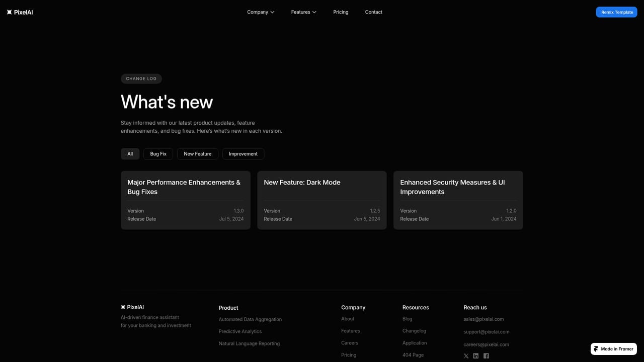The width and height of the screenshot is (644, 362).
Task: Open Enhanced Security Measures & UI Improvements card
Action: pos(458,200)
